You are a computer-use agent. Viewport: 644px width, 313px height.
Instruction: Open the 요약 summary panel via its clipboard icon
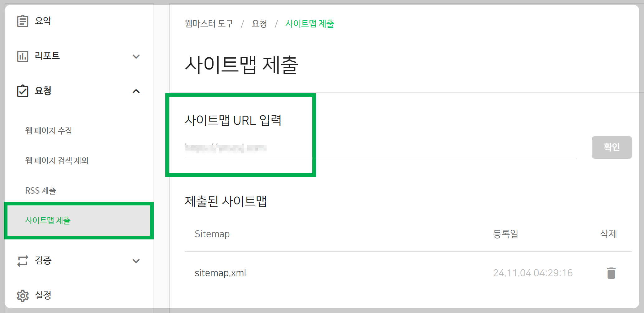[22, 20]
